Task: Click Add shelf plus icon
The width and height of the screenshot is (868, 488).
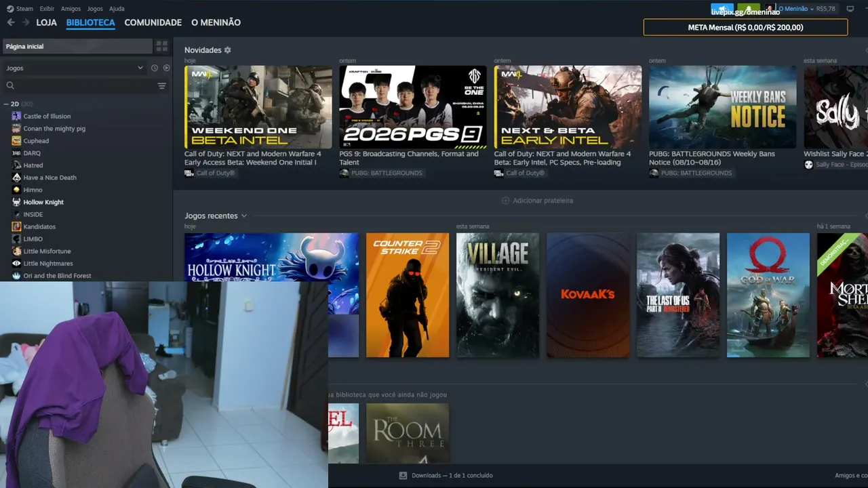Action: 505,201
